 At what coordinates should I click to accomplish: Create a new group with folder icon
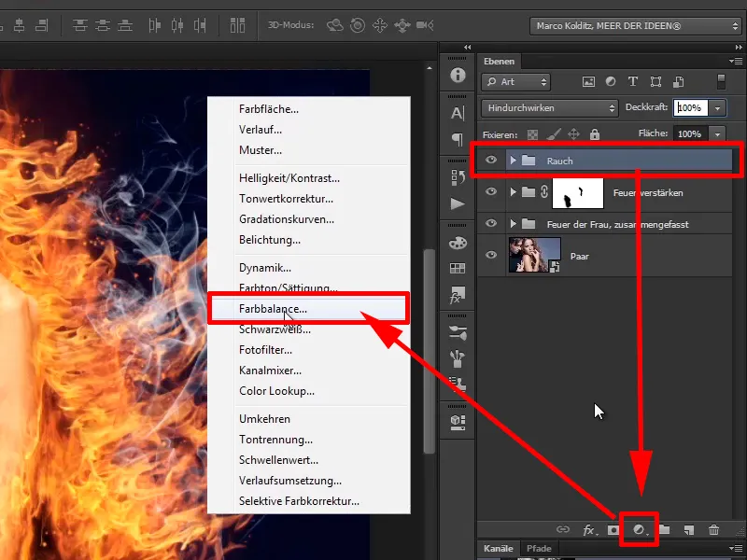665,529
